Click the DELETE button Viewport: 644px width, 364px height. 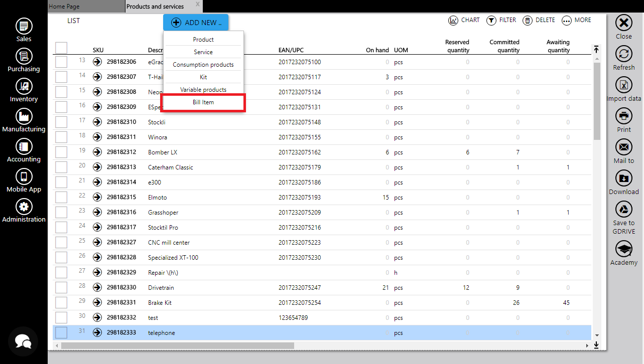[539, 21]
